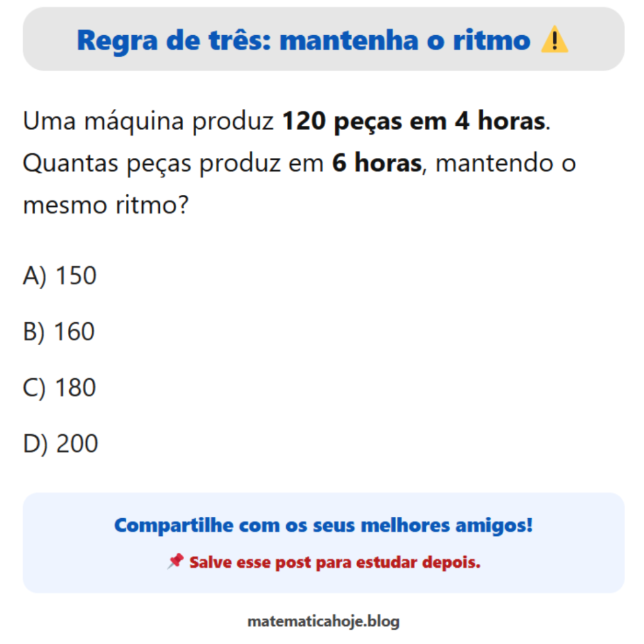644x644 pixels.
Task: Click "Compartilhe com os seus melhores amigos!"
Action: coord(323,525)
